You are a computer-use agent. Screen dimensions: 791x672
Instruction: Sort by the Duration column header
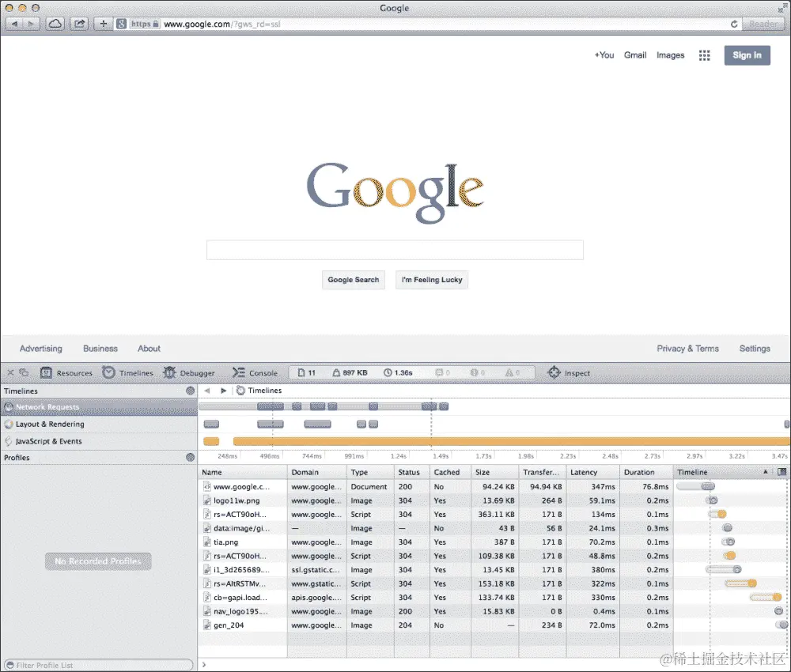647,472
